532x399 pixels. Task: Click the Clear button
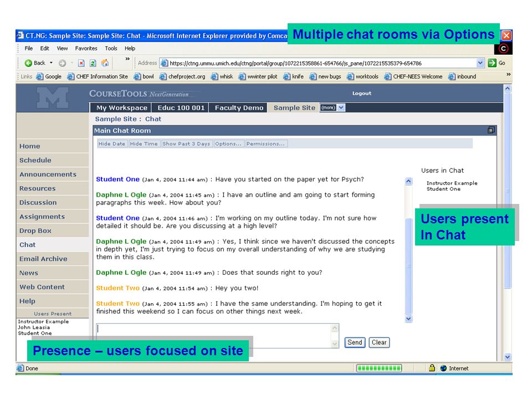coord(379,342)
